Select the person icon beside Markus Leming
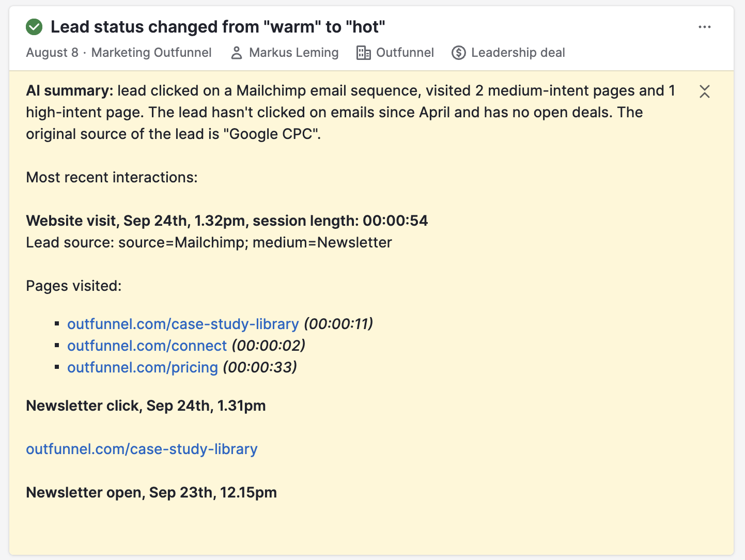The height and width of the screenshot is (560, 745). pos(237,52)
